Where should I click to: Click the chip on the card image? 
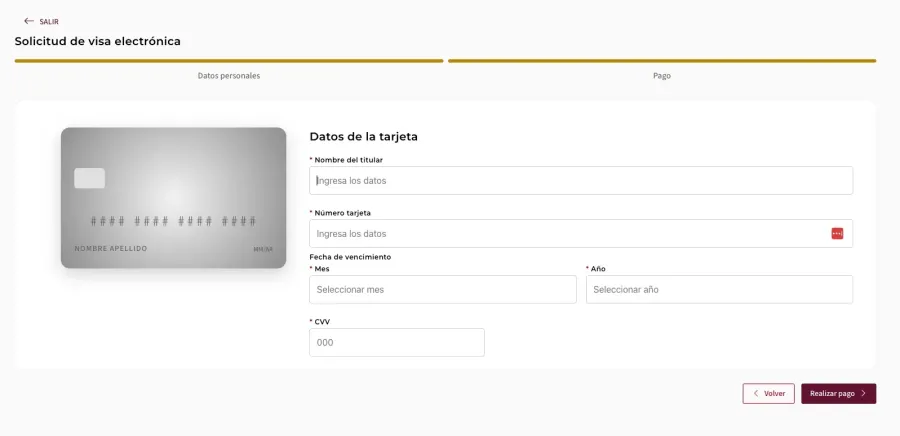click(90, 178)
